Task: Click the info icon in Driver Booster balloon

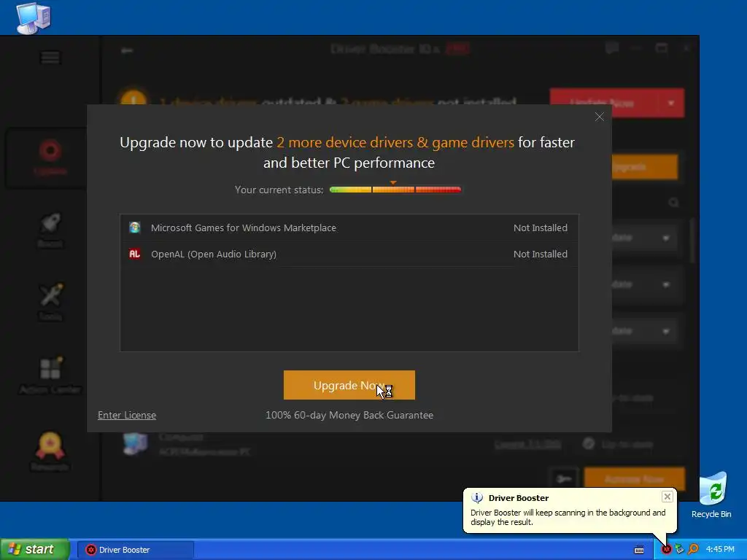Action: pyautogui.click(x=477, y=497)
